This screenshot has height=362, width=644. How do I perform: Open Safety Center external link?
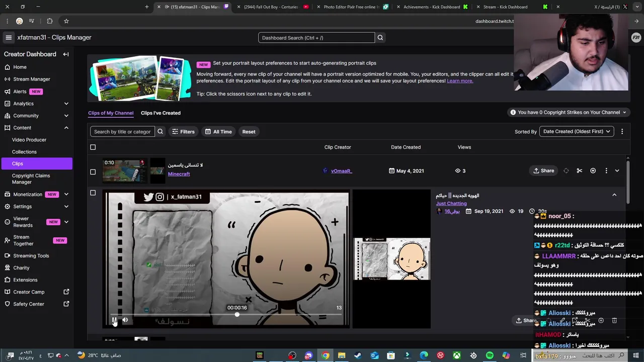tap(36, 304)
